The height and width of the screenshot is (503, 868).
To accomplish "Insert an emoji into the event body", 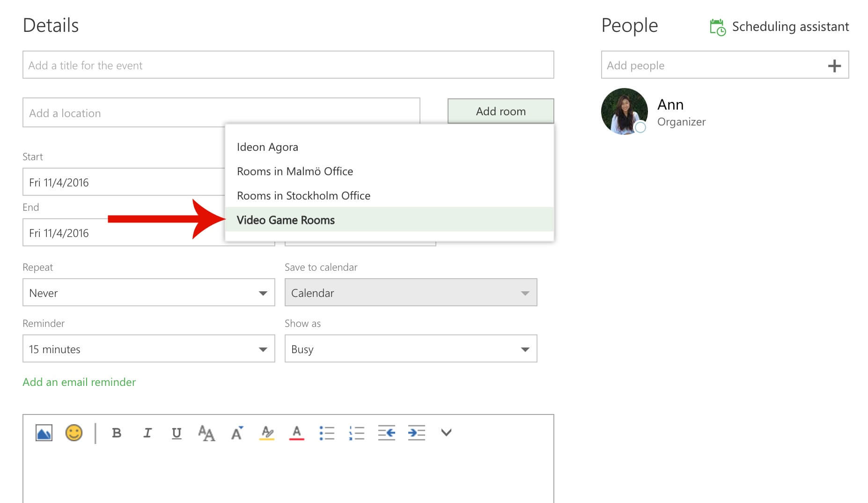I will click(74, 433).
